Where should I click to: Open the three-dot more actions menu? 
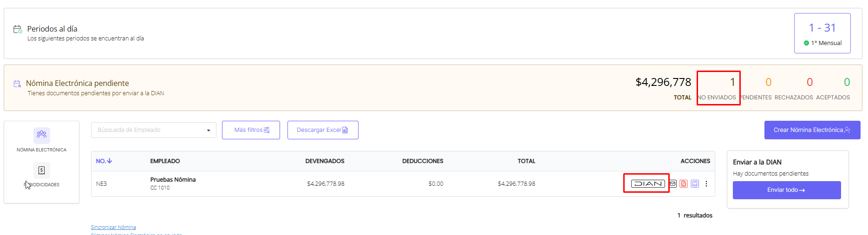706,184
